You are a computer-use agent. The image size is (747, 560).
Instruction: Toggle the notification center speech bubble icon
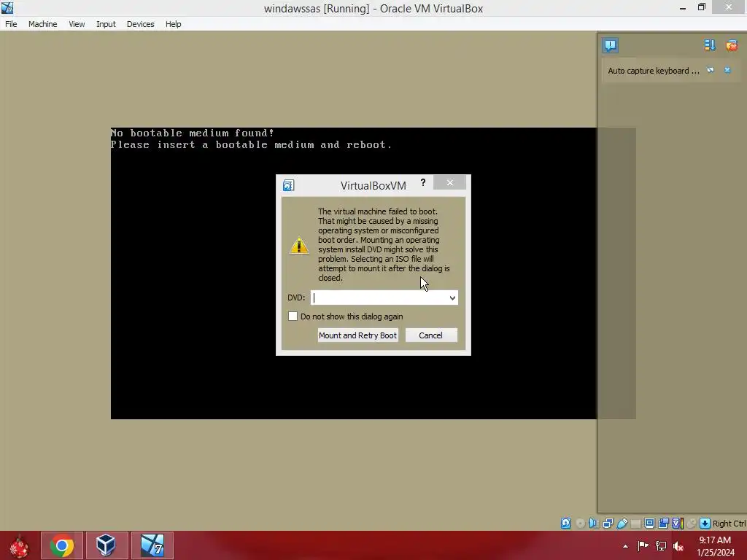point(611,45)
